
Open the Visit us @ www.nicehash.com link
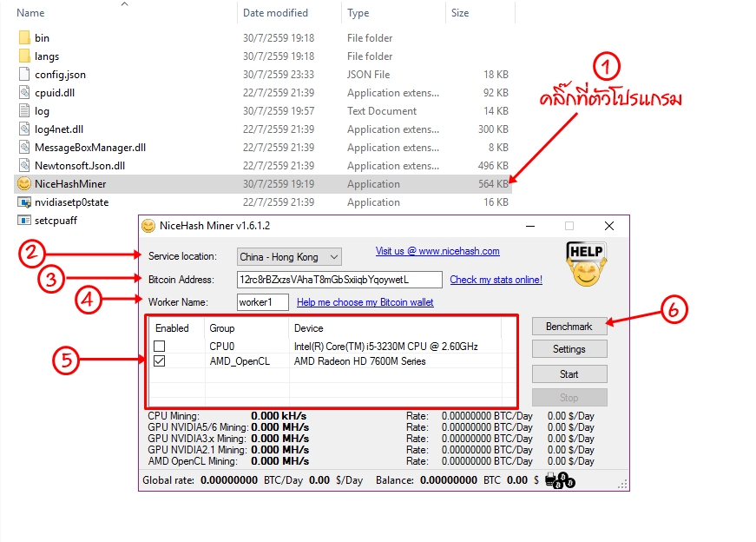point(437,251)
